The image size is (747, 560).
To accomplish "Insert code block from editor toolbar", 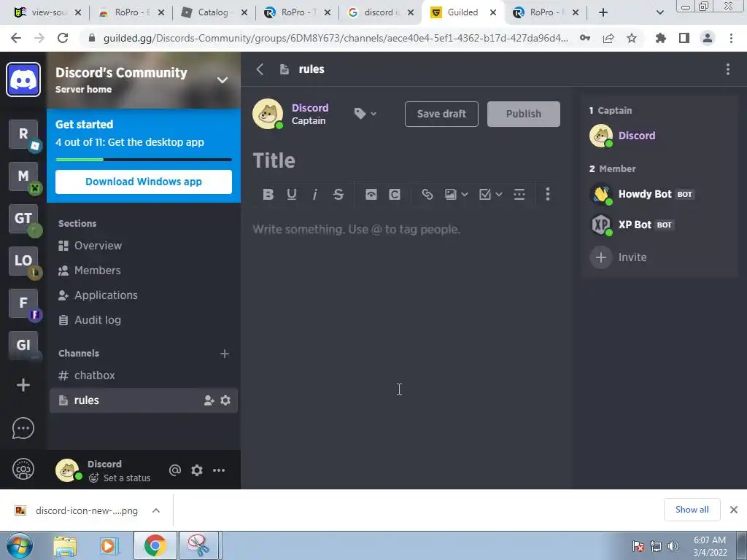I will click(x=371, y=194).
